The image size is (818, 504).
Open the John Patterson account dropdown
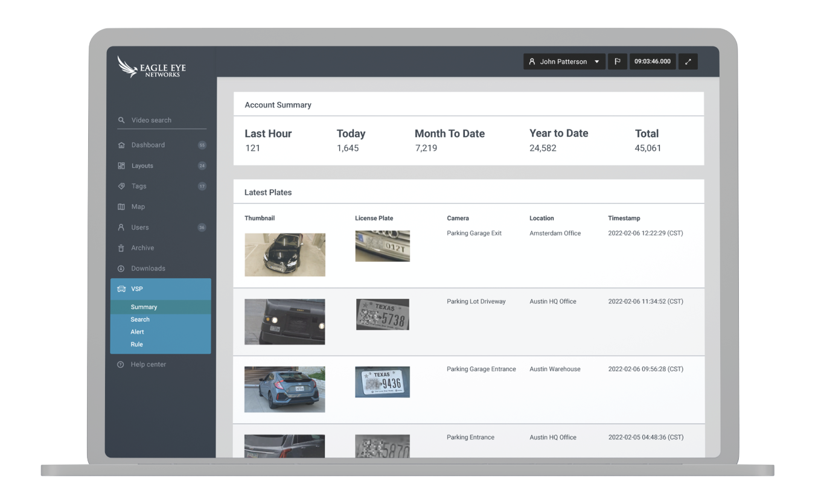(x=564, y=61)
